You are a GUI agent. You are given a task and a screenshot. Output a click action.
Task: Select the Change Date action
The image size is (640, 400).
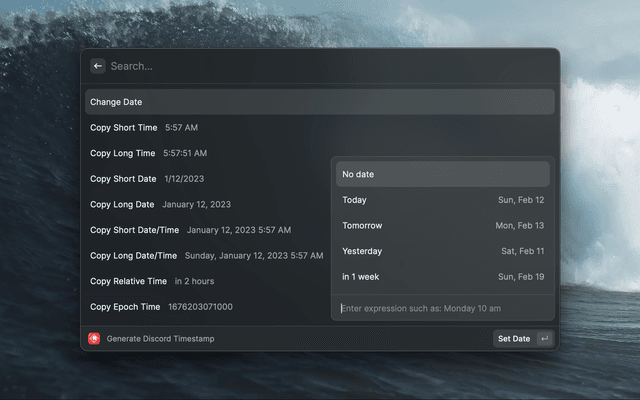click(x=319, y=102)
